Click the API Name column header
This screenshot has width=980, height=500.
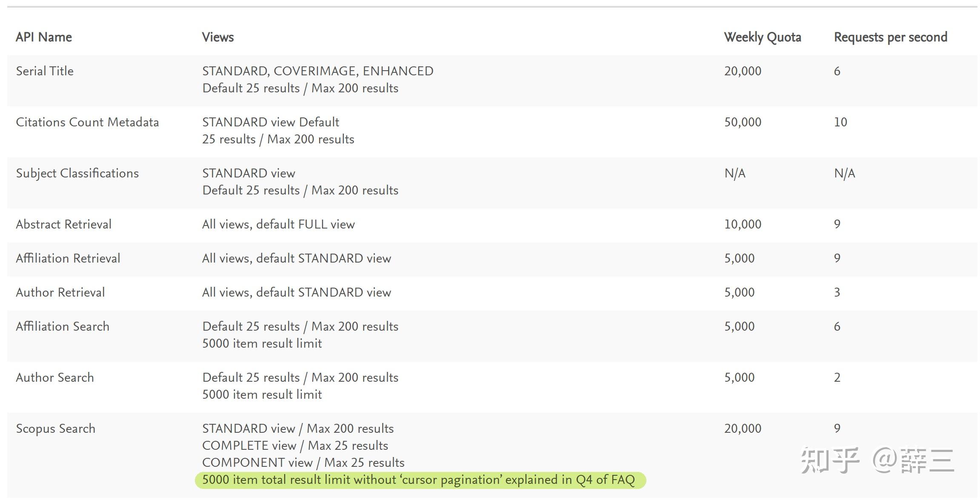coord(44,37)
